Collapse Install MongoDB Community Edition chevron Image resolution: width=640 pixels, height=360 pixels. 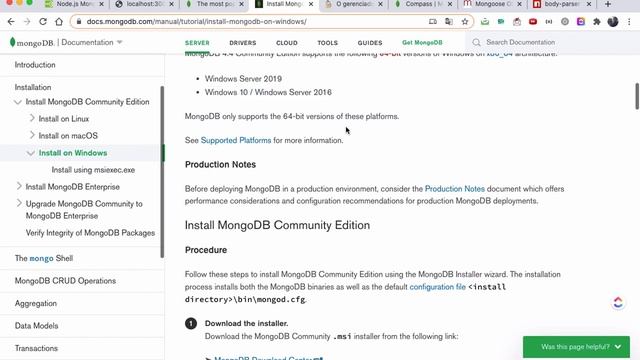tap(18, 102)
